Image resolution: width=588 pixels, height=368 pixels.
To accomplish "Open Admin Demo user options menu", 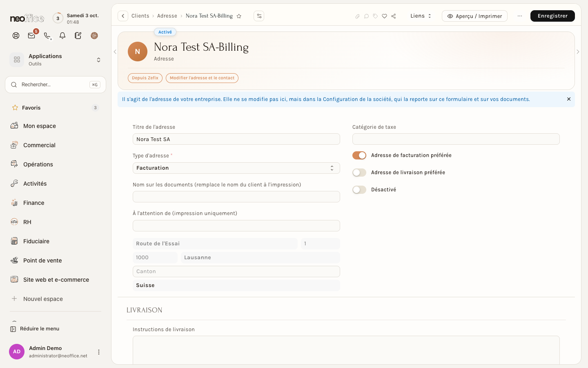I will 98,352.
